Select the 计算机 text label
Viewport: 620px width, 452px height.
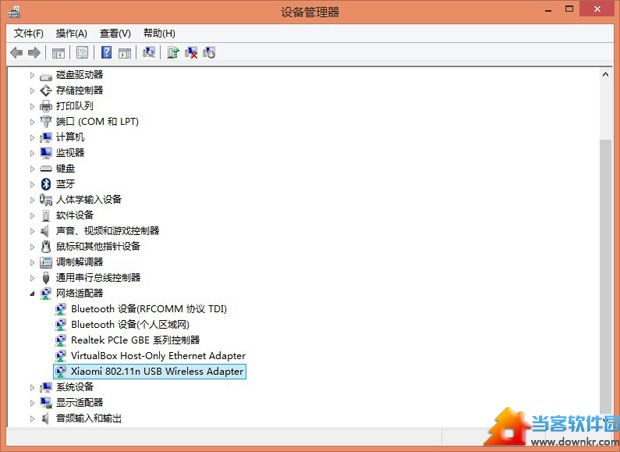(70, 137)
